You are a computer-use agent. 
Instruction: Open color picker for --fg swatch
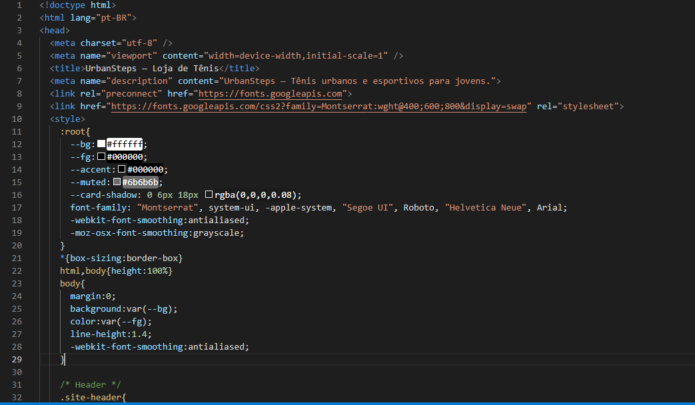point(101,157)
